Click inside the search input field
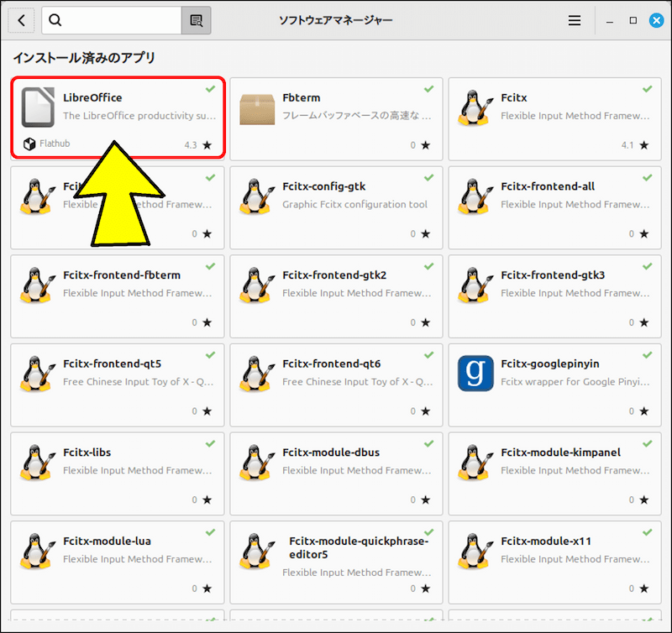 (x=118, y=19)
